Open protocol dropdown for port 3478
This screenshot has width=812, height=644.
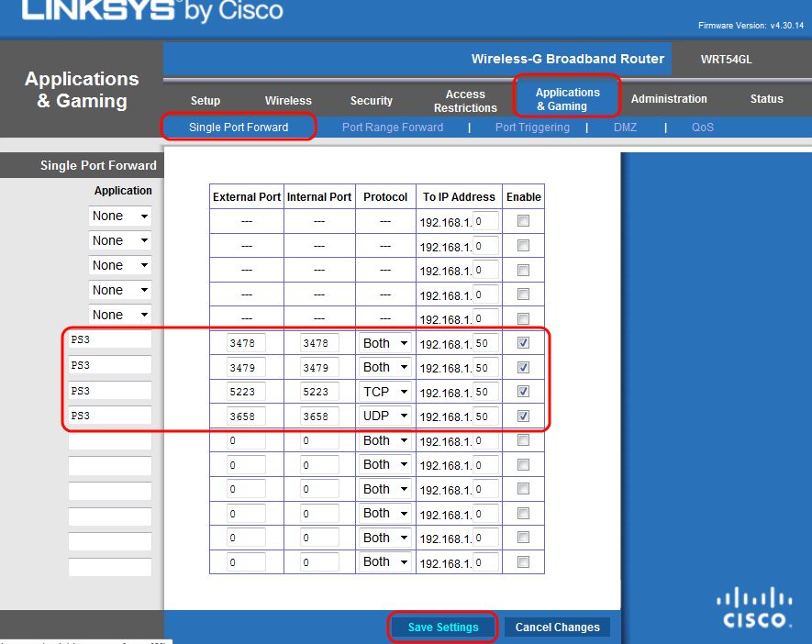click(384, 343)
